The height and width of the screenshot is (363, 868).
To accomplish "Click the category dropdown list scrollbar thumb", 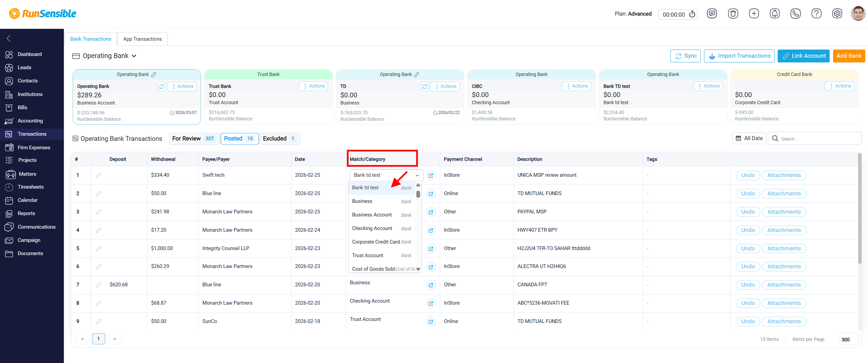I will (x=418, y=194).
